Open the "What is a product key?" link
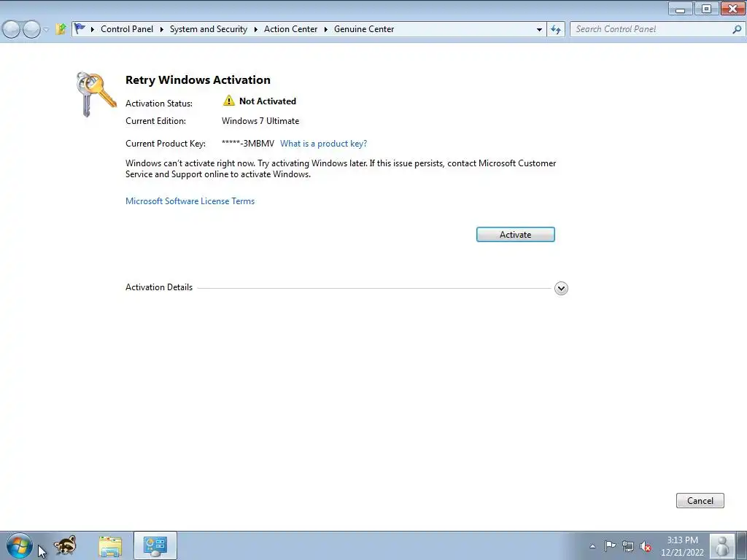 (323, 144)
